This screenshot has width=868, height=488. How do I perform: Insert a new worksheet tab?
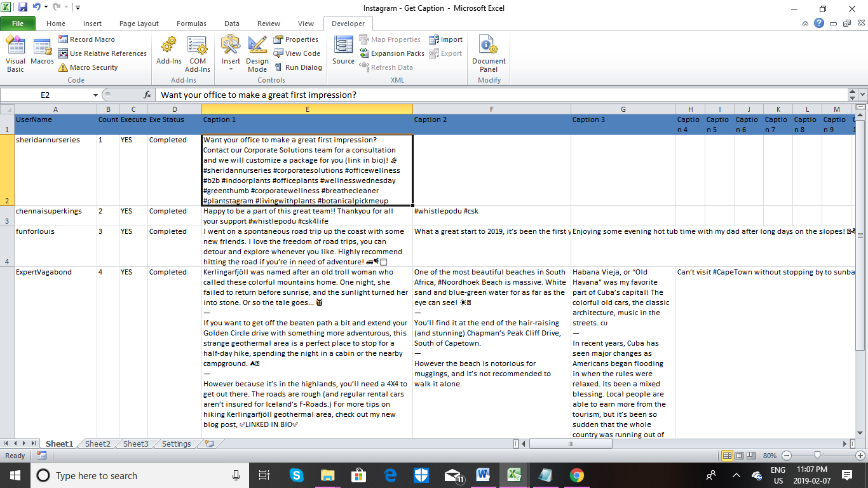[x=209, y=444]
